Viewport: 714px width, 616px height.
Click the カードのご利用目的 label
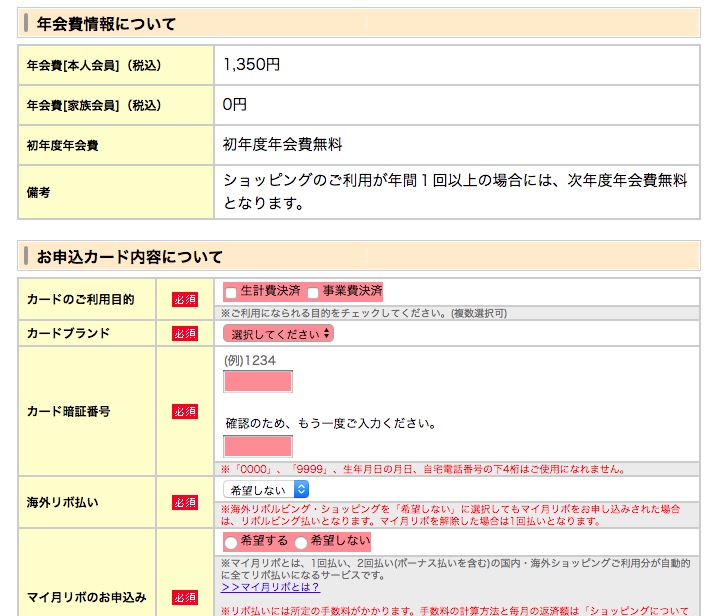coord(81,299)
